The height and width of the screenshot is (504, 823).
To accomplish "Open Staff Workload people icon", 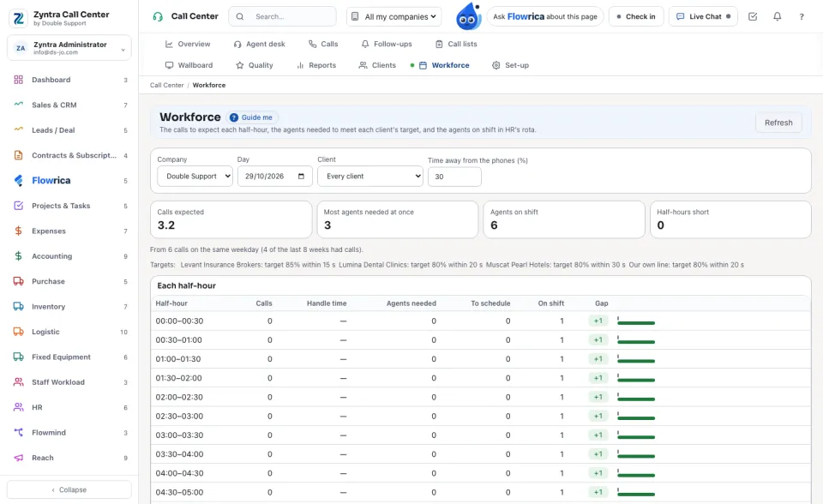I will (x=18, y=382).
